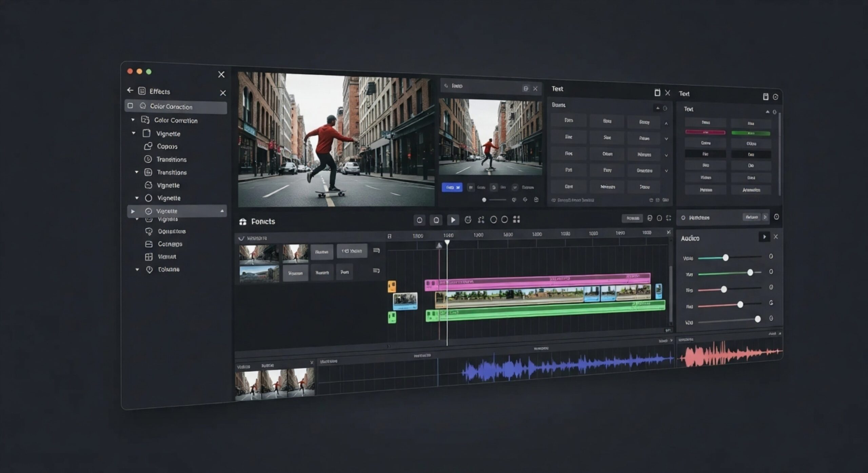The height and width of the screenshot is (473, 868).
Task: Tick the checkbox on highlighted Color Correction row
Action: (x=130, y=106)
